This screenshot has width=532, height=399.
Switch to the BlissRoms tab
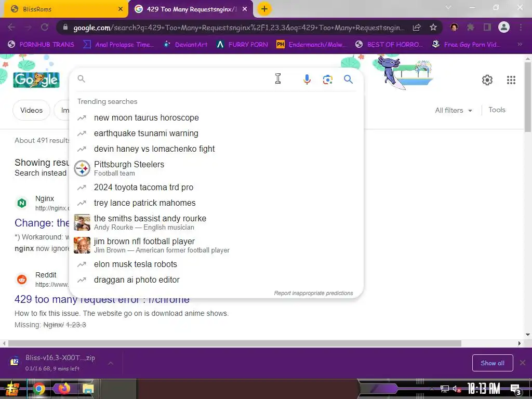(64, 9)
